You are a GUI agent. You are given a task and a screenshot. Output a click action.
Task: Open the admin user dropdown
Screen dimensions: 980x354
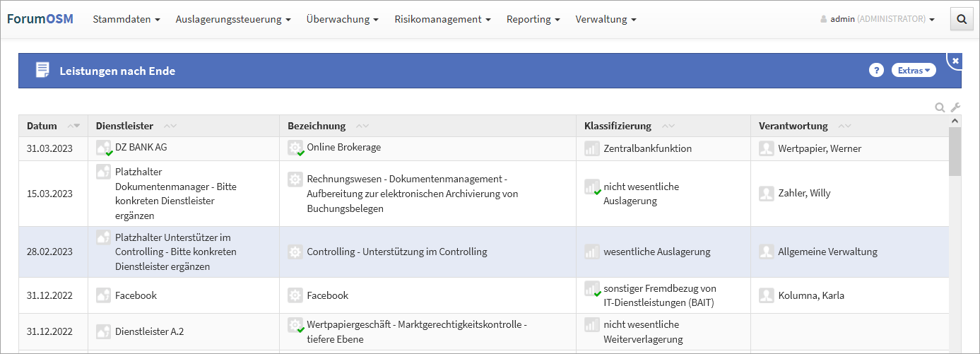tap(878, 20)
